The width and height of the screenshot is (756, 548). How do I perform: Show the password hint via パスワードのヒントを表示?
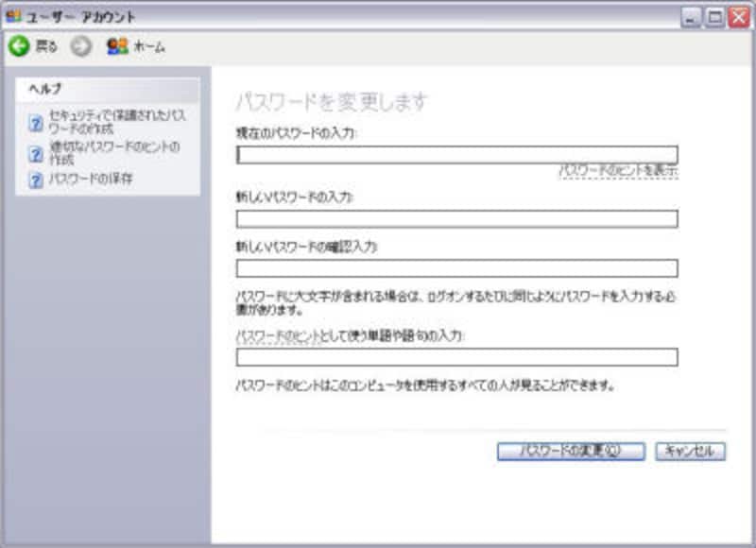coord(618,171)
